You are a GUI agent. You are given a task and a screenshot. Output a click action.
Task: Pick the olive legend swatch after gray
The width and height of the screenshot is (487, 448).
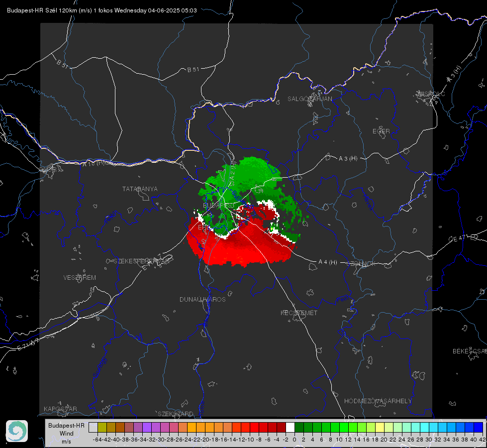102,428
